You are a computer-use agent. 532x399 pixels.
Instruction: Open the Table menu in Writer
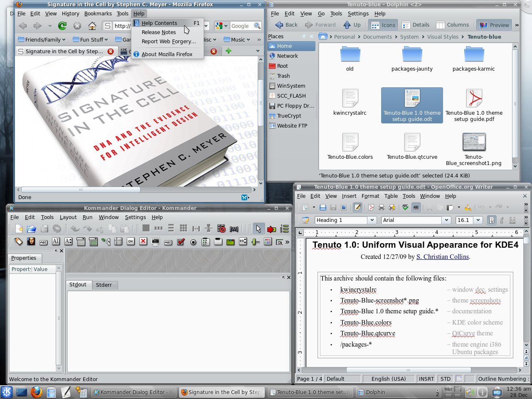click(x=391, y=196)
